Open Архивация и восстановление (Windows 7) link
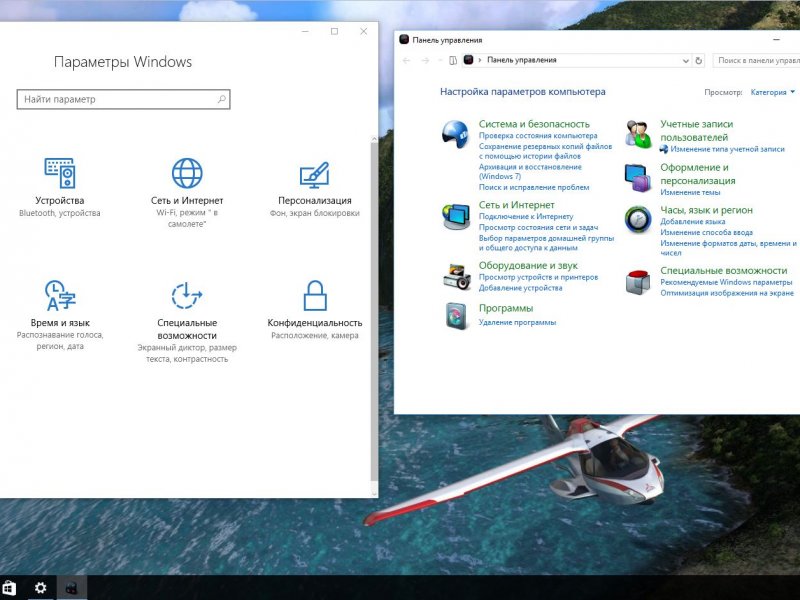800x600 pixels. tap(530, 171)
